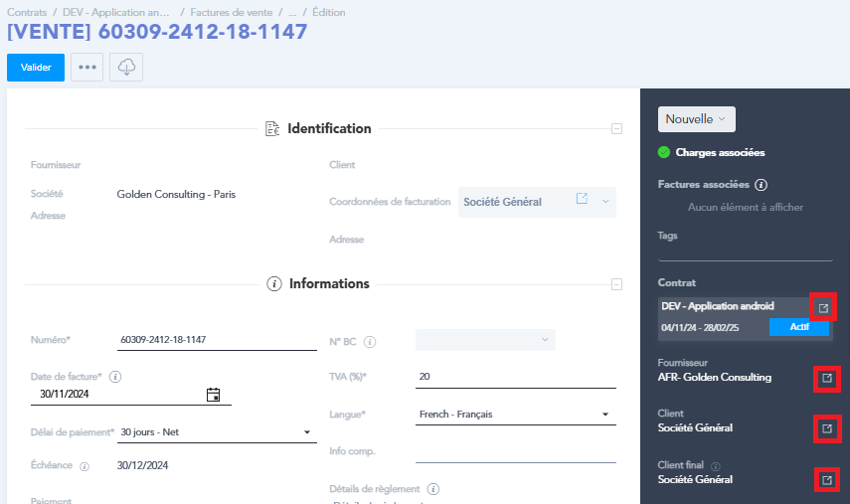Click into the Tags input field
850x504 pixels.
746,252
